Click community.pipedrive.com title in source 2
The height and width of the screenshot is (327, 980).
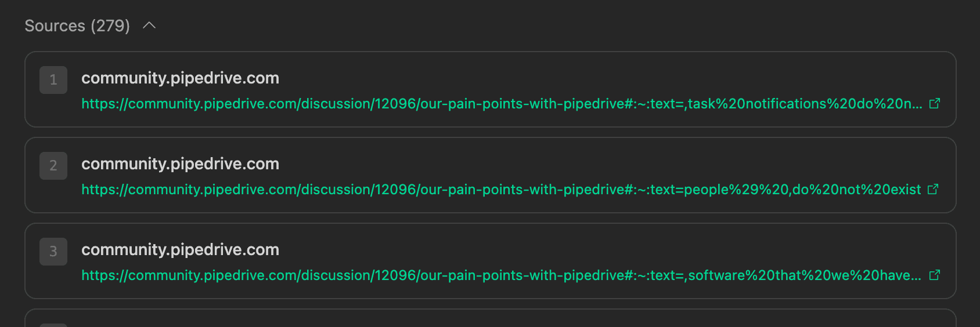pos(180,164)
